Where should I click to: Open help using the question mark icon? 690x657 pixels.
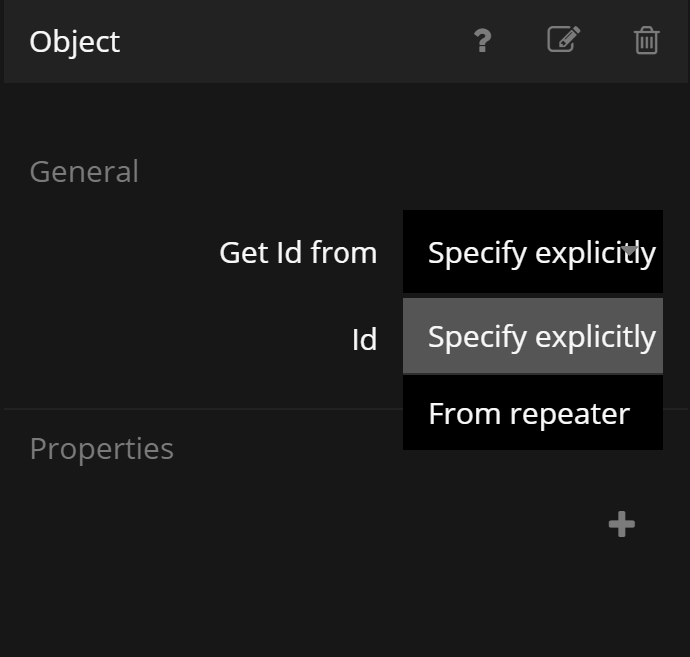point(482,41)
